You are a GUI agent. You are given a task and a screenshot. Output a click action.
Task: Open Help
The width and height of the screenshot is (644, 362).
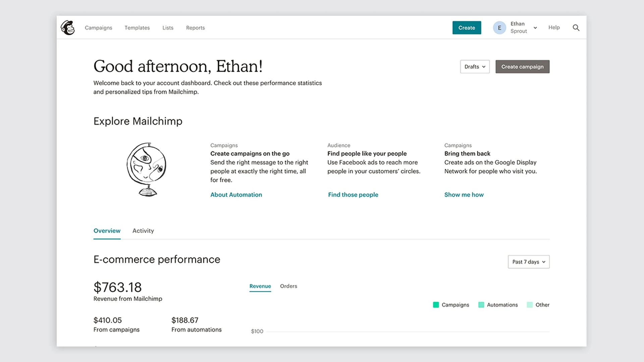554,28
